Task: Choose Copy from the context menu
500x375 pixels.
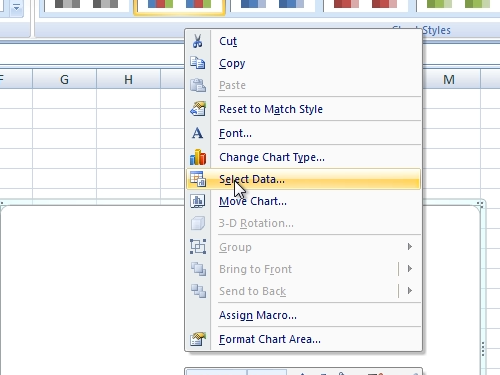Action: pyautogui.click(x=303, y=63)
